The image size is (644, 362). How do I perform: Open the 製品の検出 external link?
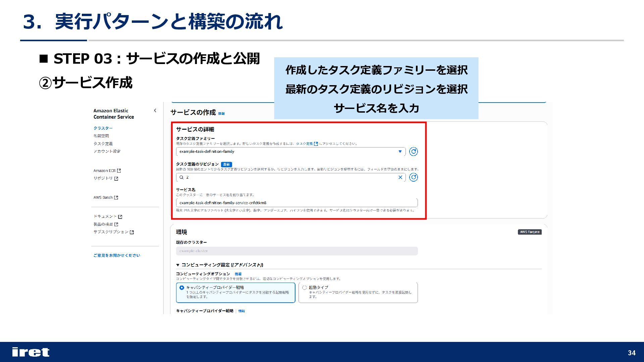coord(106,224)
